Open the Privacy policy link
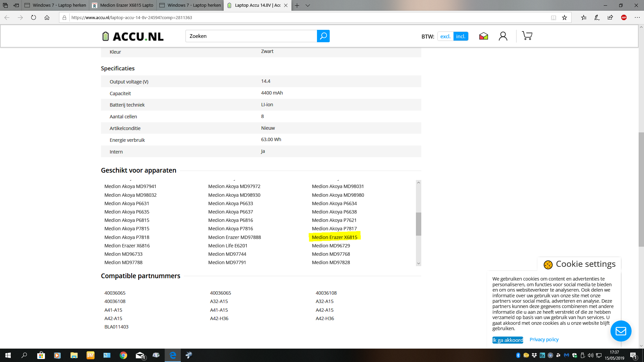The width and height of the screenshot is (644, 362). point(544,340)
